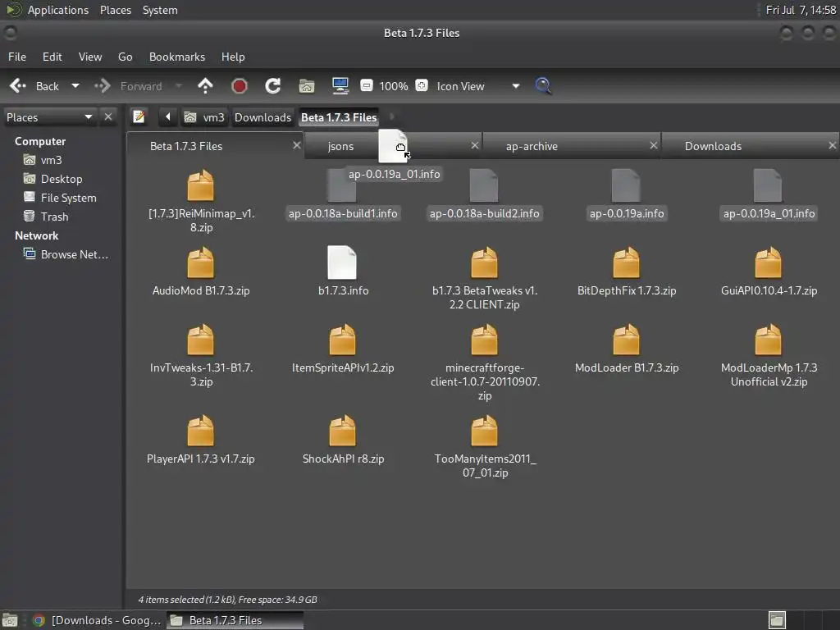Close the ap-archive tab

(x=653, y=145)
